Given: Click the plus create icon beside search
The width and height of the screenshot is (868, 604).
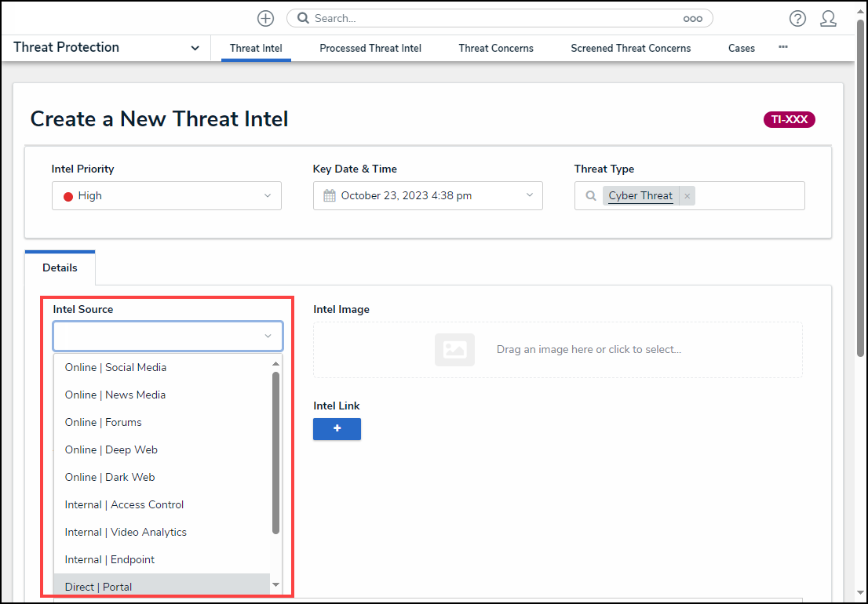Looking at the screenshot, I should [266, 18].
